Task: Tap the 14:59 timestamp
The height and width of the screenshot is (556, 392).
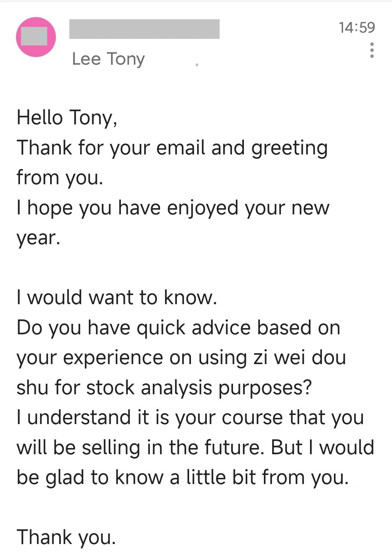Action: click(x=357, y=28)
